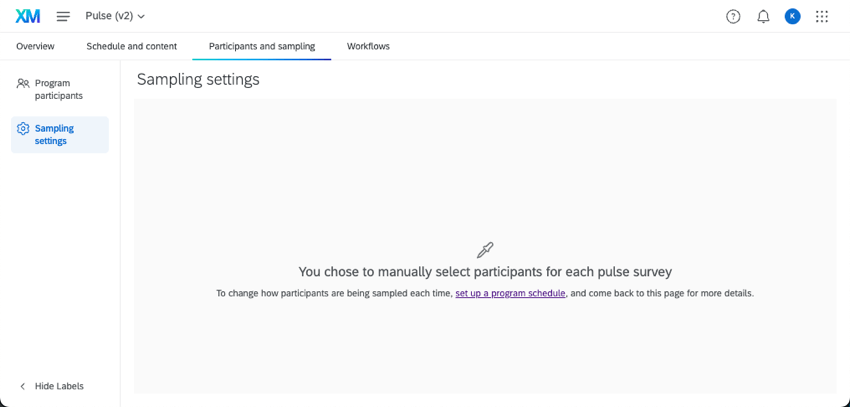Follow the "set up a program schedule" link
This screenshot has width=850, height=407.
point(510,293)
